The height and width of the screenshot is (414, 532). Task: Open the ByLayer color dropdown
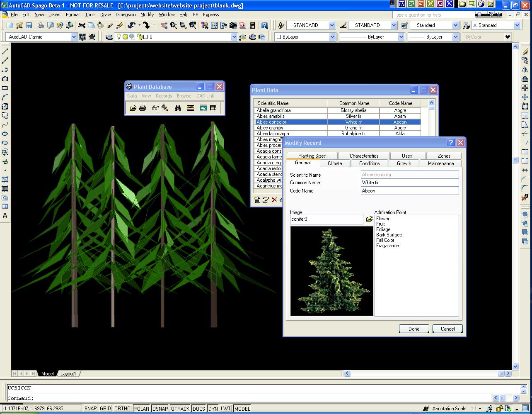[x=332, y=37]
